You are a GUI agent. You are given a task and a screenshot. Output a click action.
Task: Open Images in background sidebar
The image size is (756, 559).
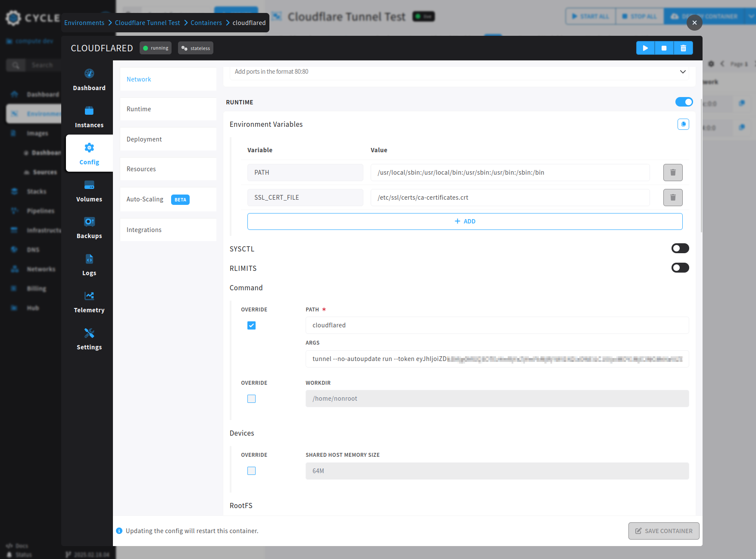[37, 133]
